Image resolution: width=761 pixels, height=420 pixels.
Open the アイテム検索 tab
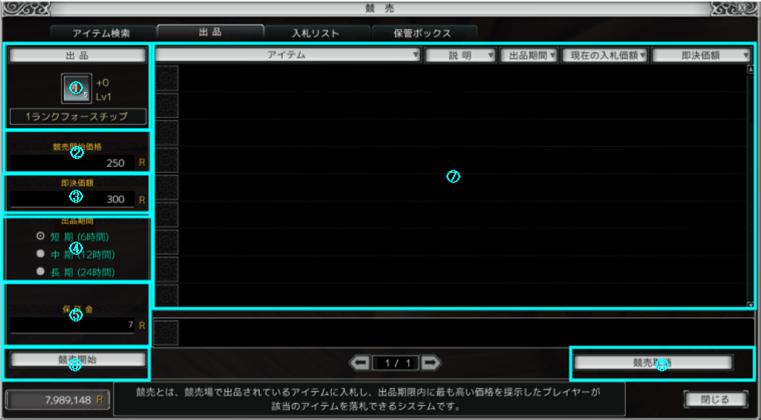click(x=101, y=33)
